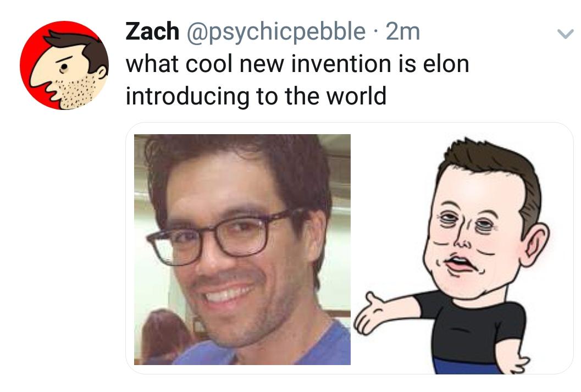The image size is (581, 392).
Task: Visit the @psychicpebble handle link
Action: click(x=276, y=32)
